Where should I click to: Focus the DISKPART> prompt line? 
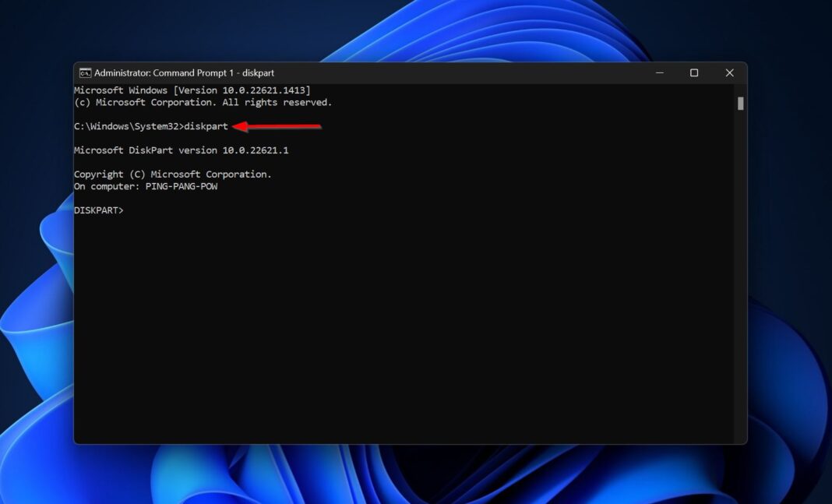pos(99,210)
